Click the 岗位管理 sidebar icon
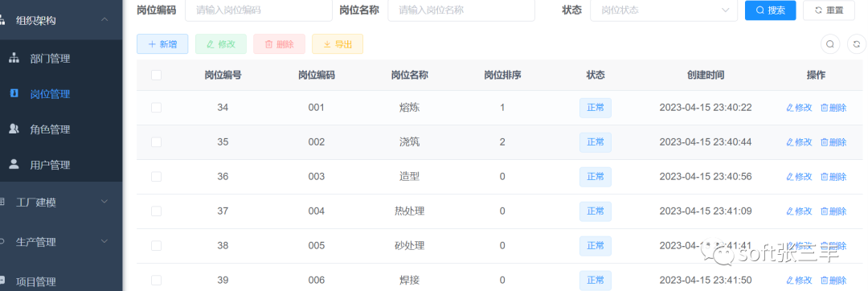868x291 pixels. [x=14, y=93]
